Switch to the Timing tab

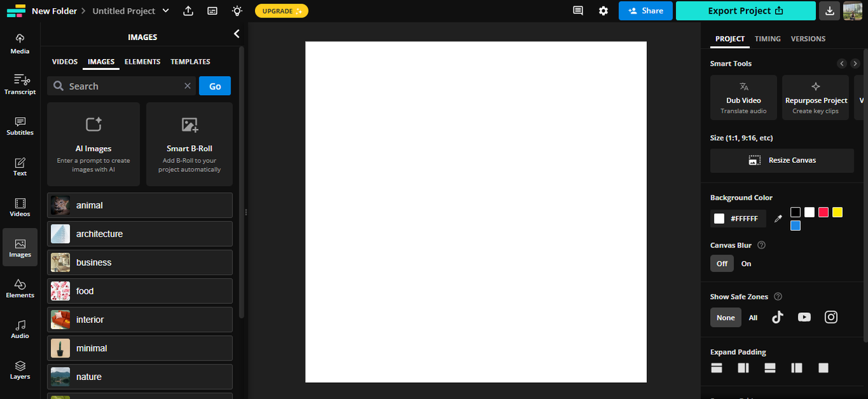[768, 39]
